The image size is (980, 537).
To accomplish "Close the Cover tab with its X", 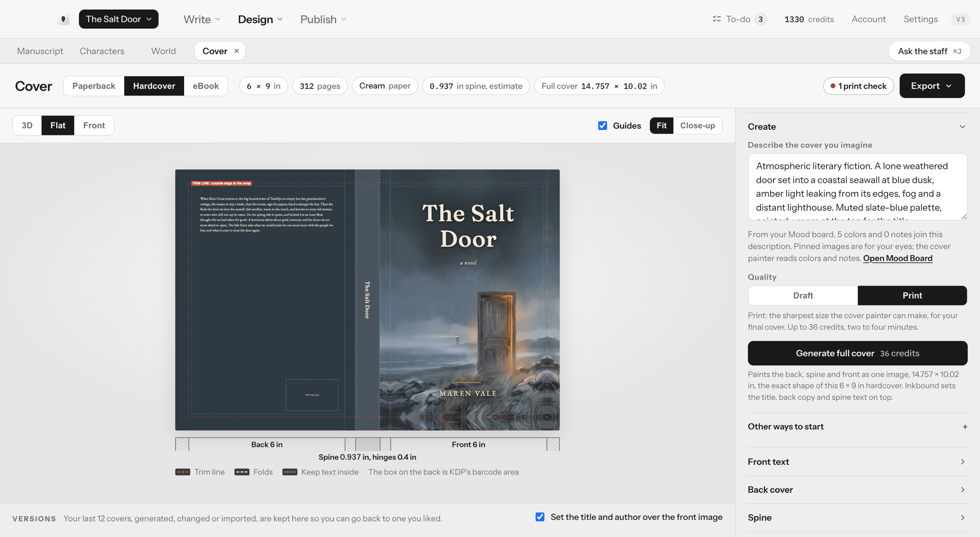I will point(236,51).
